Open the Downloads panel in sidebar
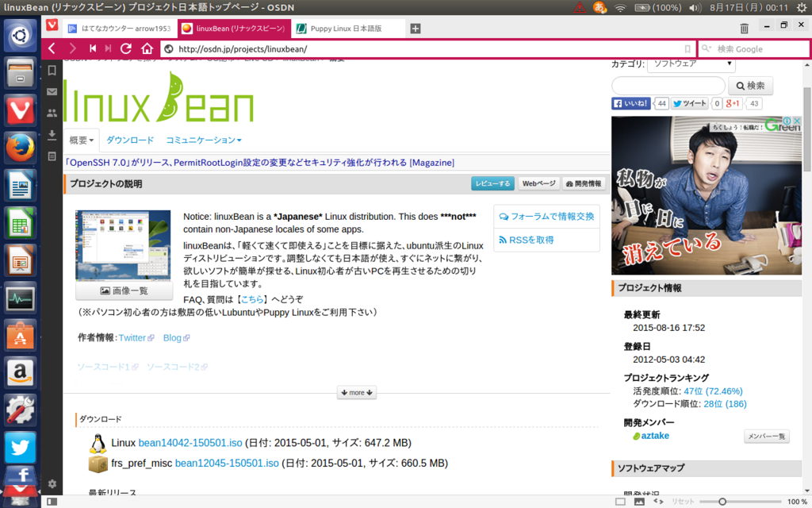 [x=52, y=135]
